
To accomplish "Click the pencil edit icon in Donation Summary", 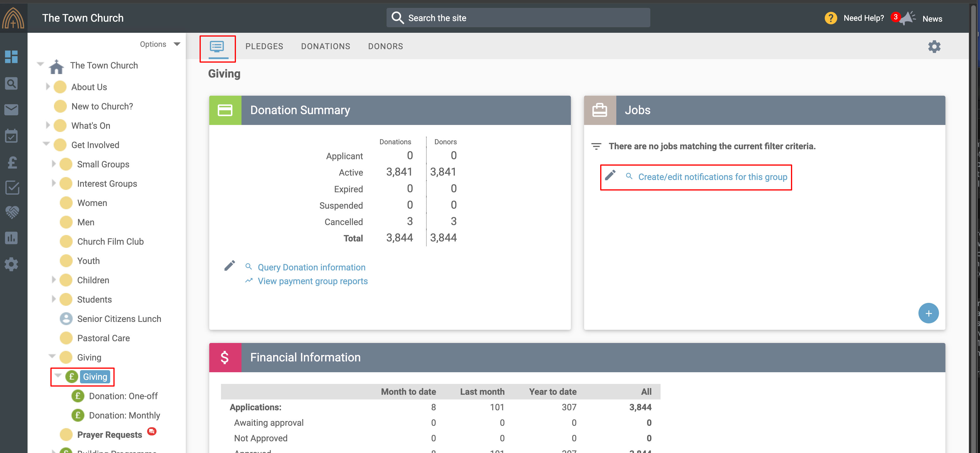I will pyautogui.click(x=229, y=266).
